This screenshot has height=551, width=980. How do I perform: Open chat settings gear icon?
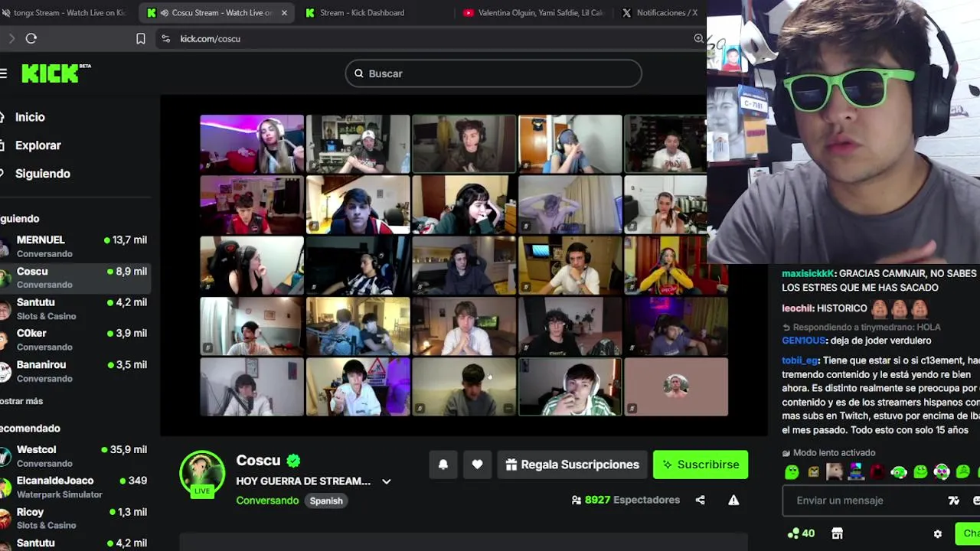click(x=938, y=533)
